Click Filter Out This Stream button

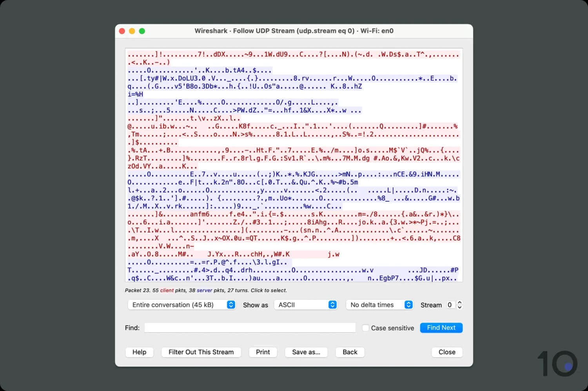click(x=201, y=352)
